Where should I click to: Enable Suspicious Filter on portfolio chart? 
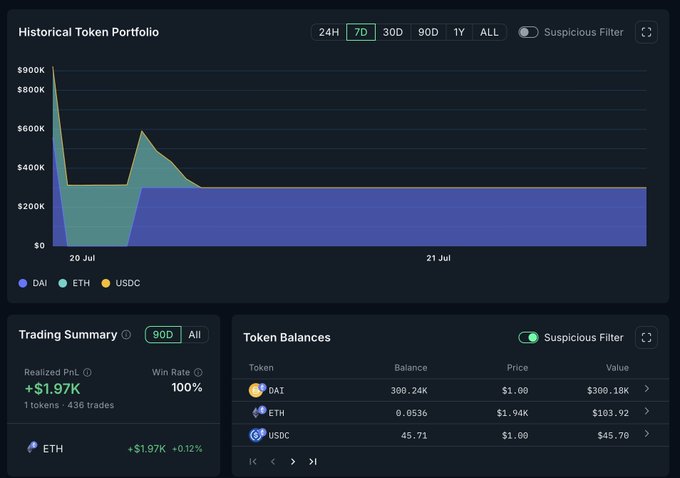[x=528, y=32]
